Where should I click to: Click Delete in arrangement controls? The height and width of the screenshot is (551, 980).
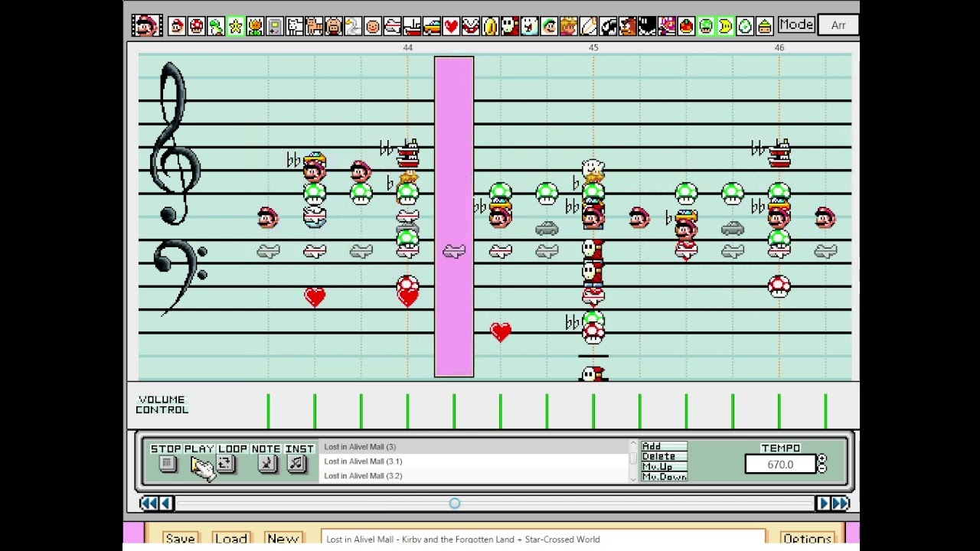pyautogui.click(x=664, y=456)
